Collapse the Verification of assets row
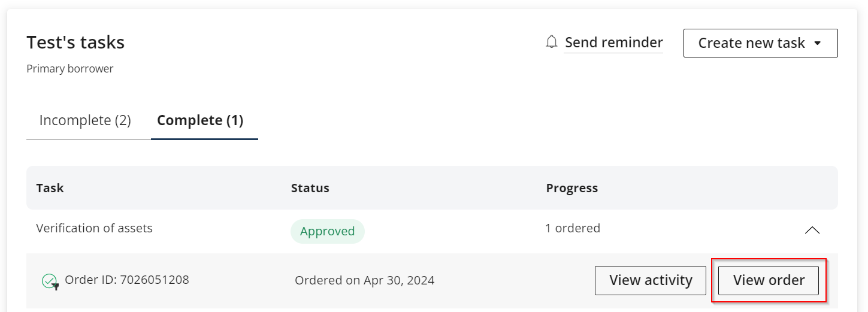868x312 pixels. pos(812,230)
